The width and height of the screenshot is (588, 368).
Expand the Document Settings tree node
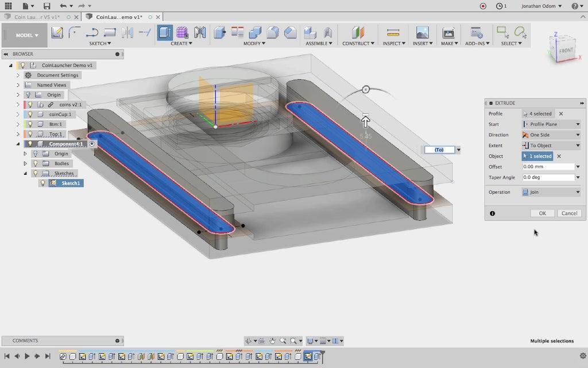[x=18, y=75]
